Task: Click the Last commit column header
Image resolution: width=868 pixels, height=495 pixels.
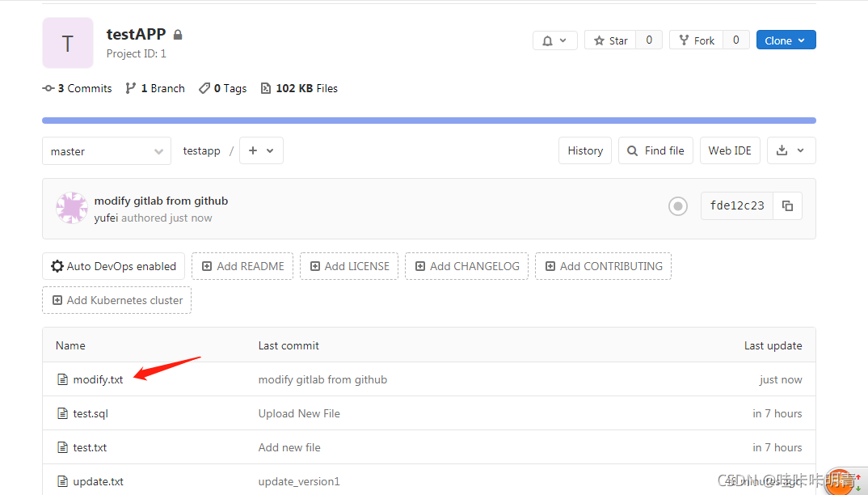Action: (x=289, y=345)
